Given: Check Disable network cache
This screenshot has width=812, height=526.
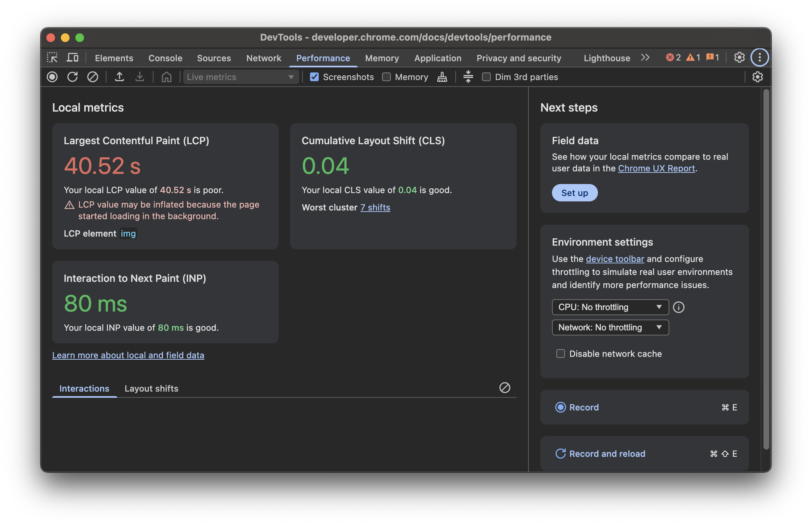Looking at the screenshot, I should (560, 354).
